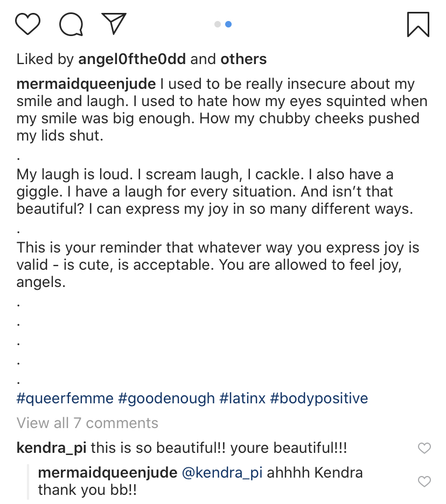Save post with bookmark icon
This screenshot has width=446, height=504.
[x=418, y=24]
